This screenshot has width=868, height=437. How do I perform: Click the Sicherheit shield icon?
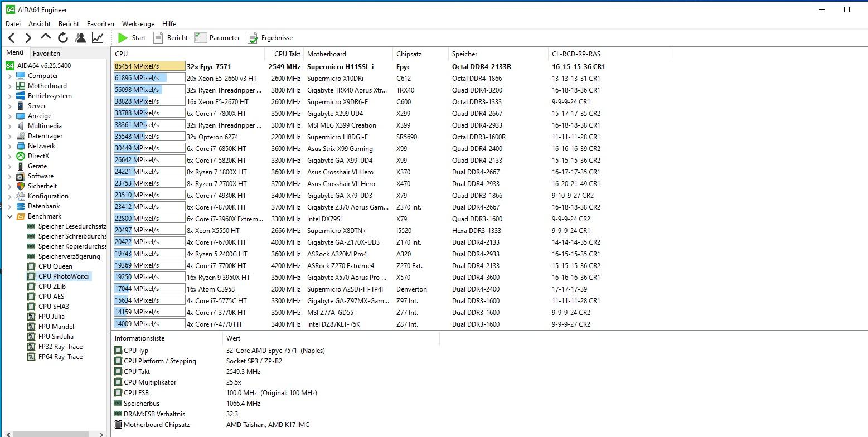tap(21, 186)
